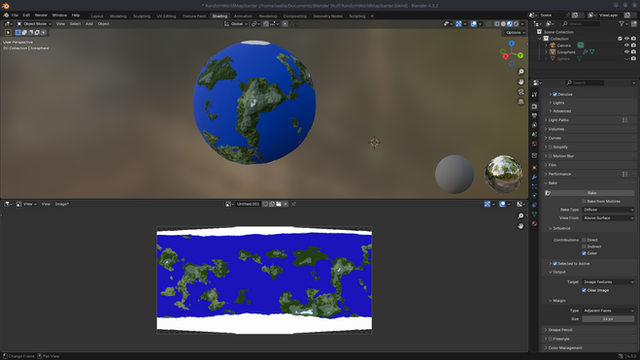
Task: Click the red X axis gizmo handle
Action: (506, 56)
